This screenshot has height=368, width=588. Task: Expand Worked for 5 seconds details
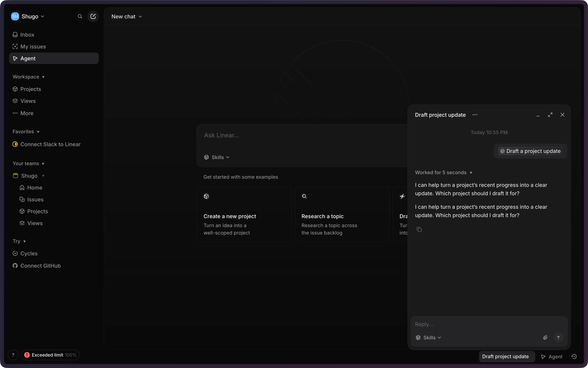pos(443,173)
